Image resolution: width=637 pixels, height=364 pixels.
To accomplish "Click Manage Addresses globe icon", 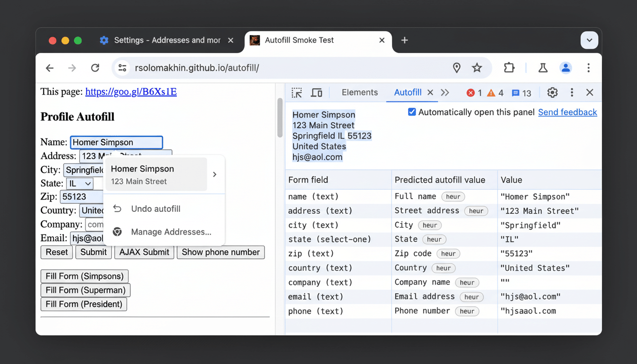I will 117,232.
